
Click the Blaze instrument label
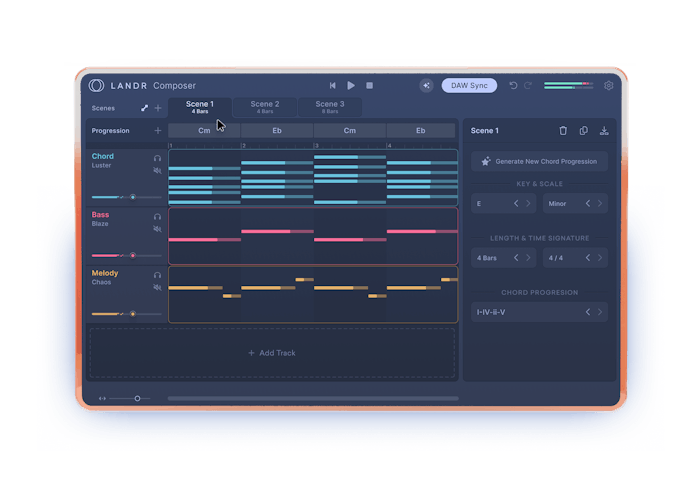click(x=100, y=224)
